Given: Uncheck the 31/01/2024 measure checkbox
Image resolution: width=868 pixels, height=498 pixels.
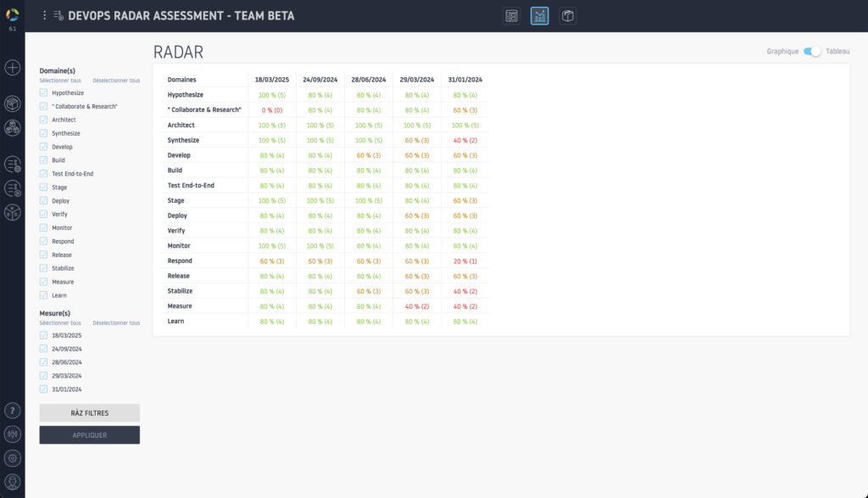Looking at the screenshot, I should pos(43,389).
